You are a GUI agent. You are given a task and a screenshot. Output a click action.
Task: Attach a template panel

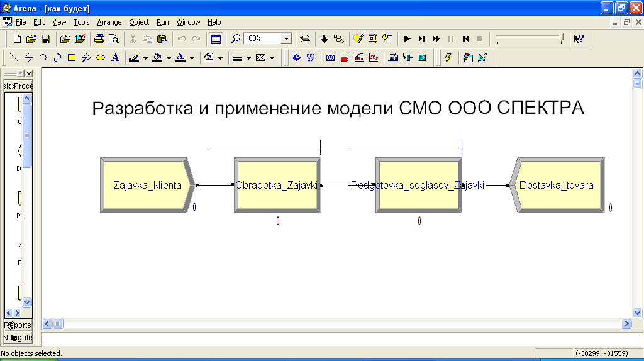(x=65, y=38)
